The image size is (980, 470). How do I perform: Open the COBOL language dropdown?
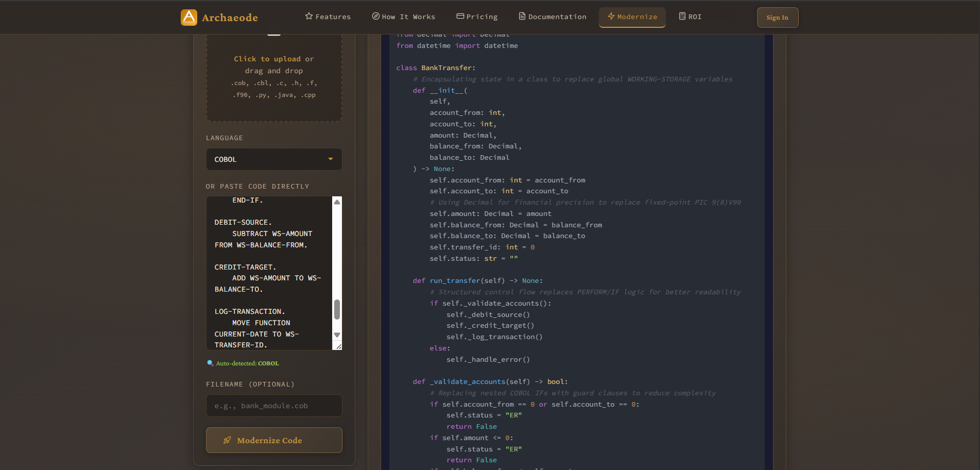[x=274, y=159]
